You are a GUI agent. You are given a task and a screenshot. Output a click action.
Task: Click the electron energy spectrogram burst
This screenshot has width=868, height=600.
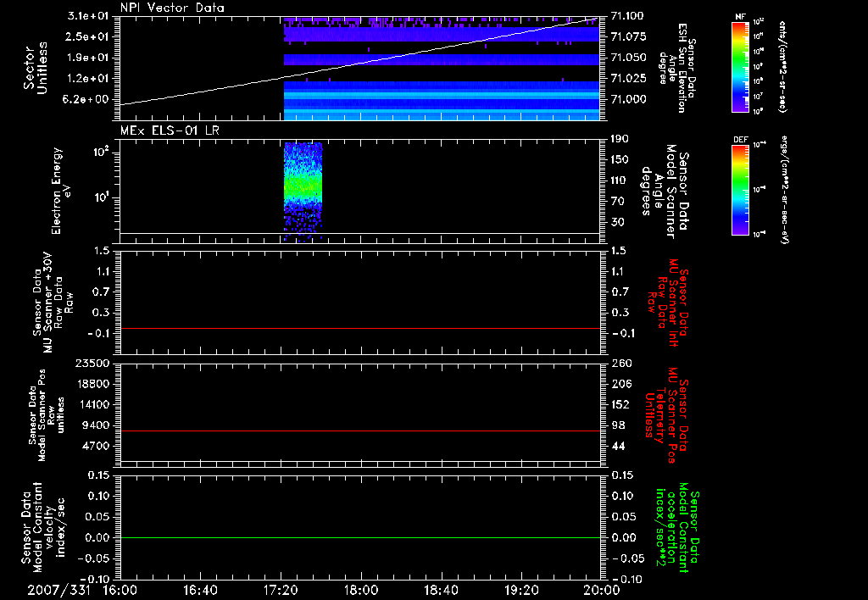(x=303, y=191)
